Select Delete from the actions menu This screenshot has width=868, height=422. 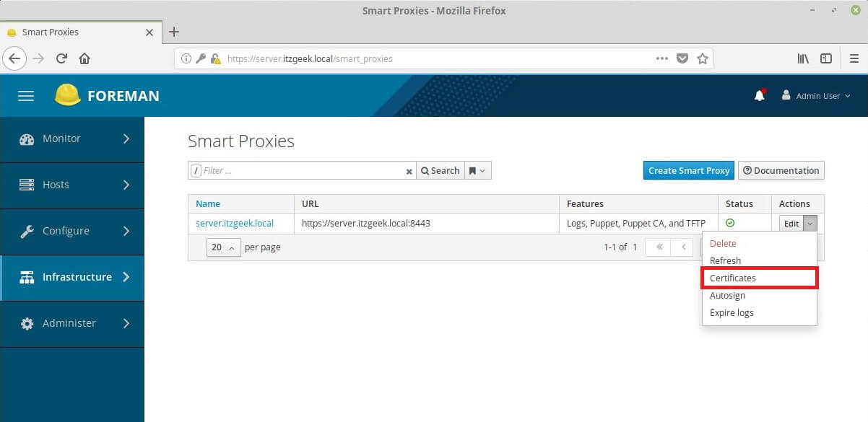[723, 244]
